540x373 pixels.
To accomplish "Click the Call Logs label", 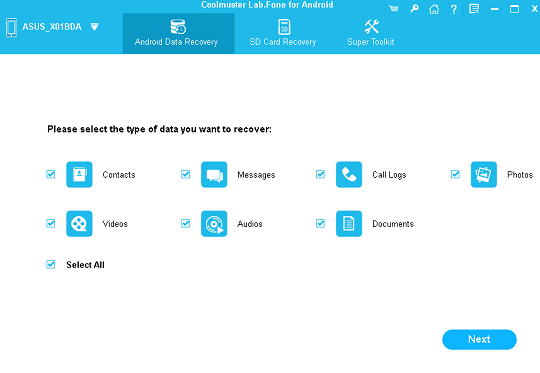I will [x=389, y=175].
